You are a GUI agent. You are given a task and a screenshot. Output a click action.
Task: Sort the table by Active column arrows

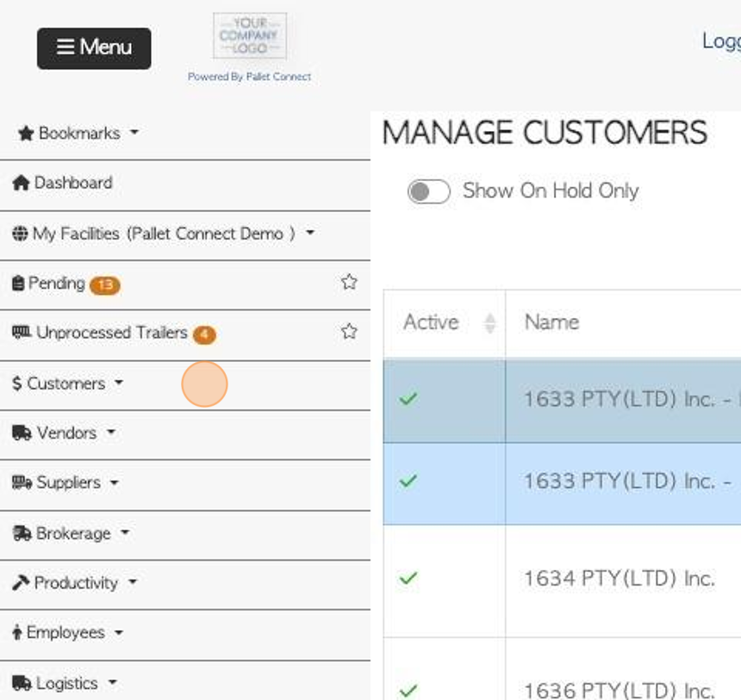[x=490, y=323]
